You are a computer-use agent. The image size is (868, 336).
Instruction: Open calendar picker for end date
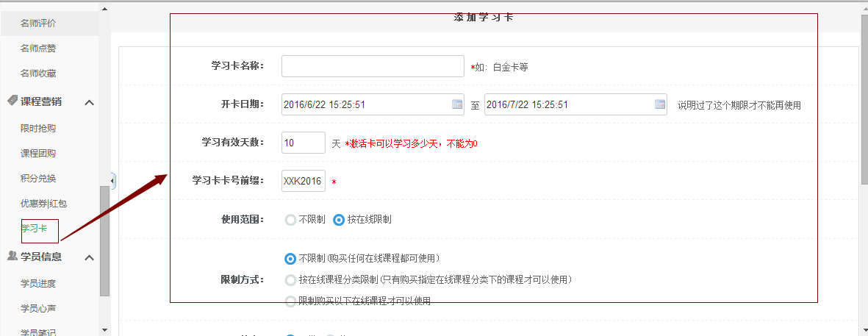pyautogui.click(x=660, y=104)
